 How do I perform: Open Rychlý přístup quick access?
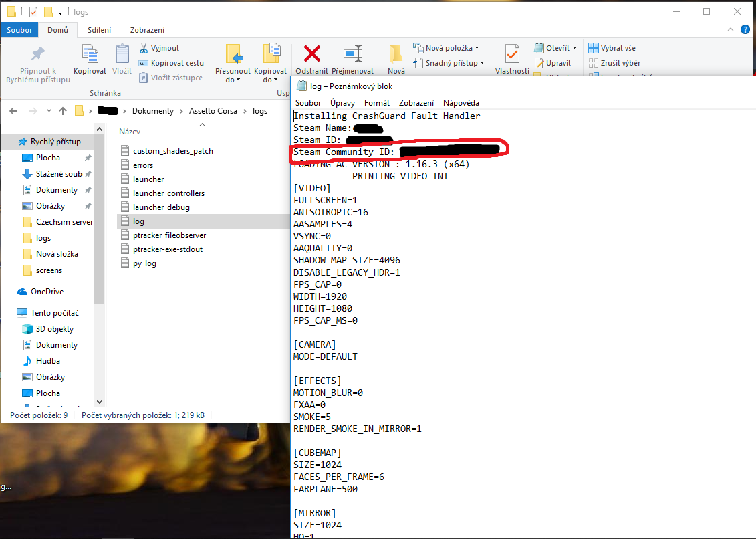tap(49, 142)
